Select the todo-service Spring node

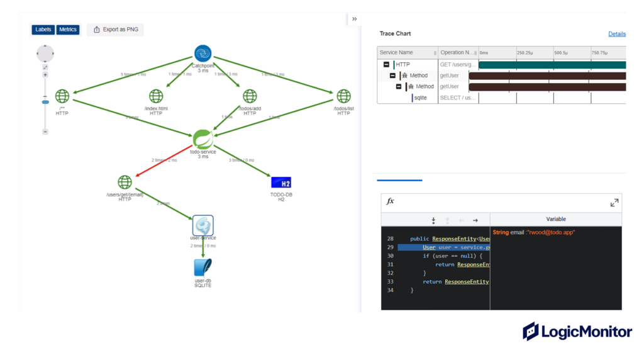(x=203, y=138)
